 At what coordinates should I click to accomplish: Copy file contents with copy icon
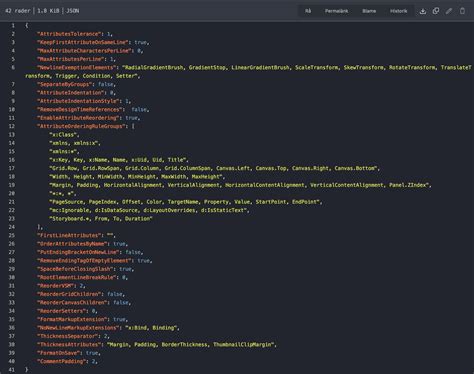click(x=436, y=11)
